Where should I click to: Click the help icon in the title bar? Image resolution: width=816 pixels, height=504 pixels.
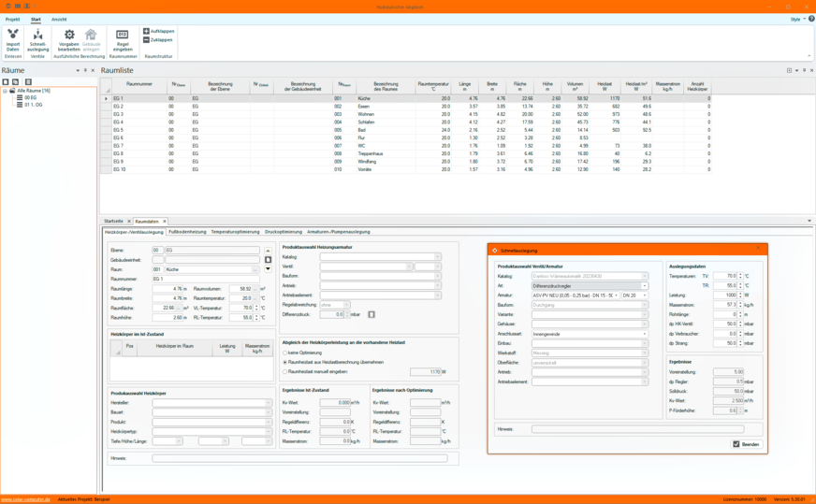[x=810, y=19]
